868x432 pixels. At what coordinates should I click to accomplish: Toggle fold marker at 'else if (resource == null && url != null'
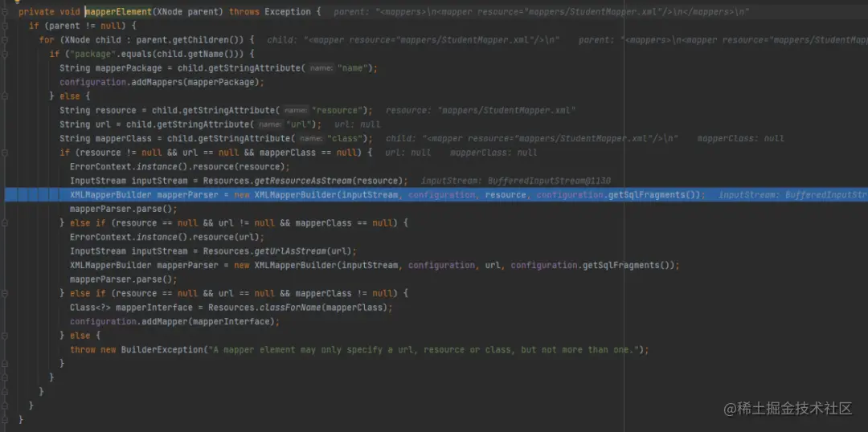[5, 223]
